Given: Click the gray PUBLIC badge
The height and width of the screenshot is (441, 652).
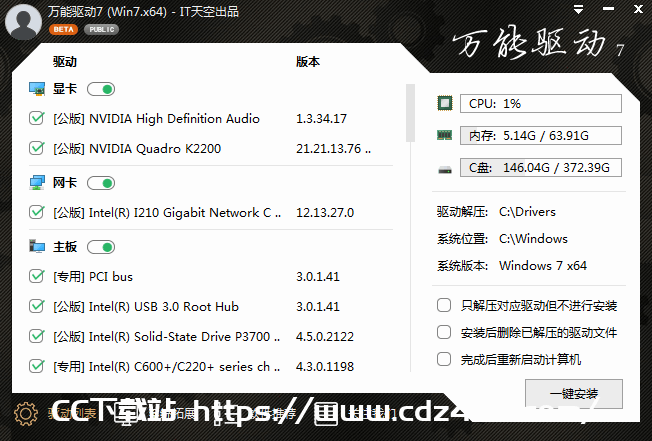Looking at the screenshot, I should 101,30.
